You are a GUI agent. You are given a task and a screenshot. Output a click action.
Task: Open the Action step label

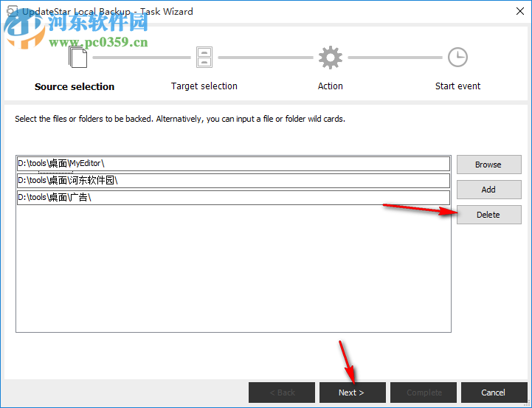[x=330, y=86]
